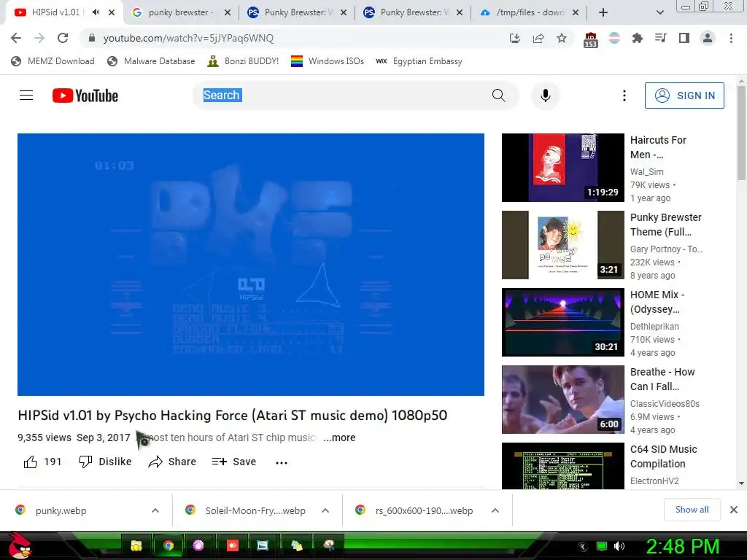Go to YouTube home via logo
747x560 pixels.
coord(85,96)
